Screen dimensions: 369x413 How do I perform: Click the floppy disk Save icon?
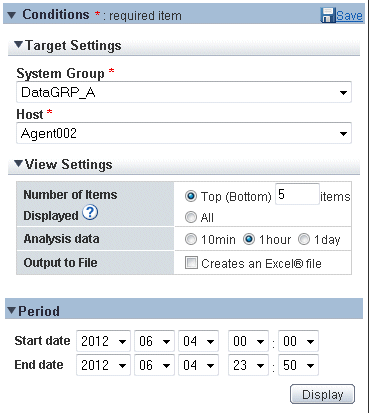click(x=327, y=15)
